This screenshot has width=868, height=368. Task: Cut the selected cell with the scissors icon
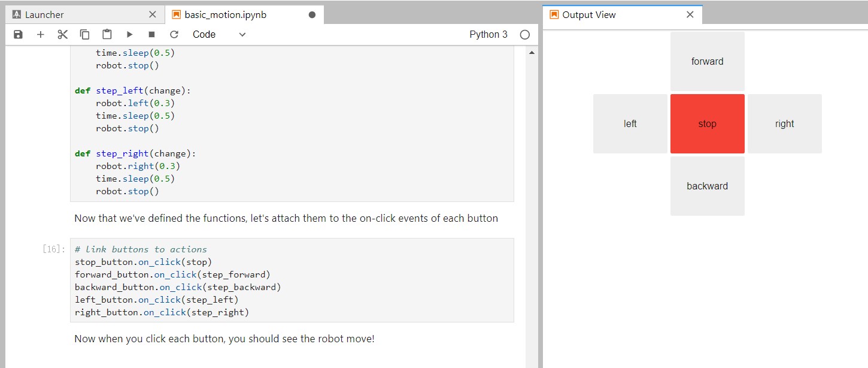[63, 35]
